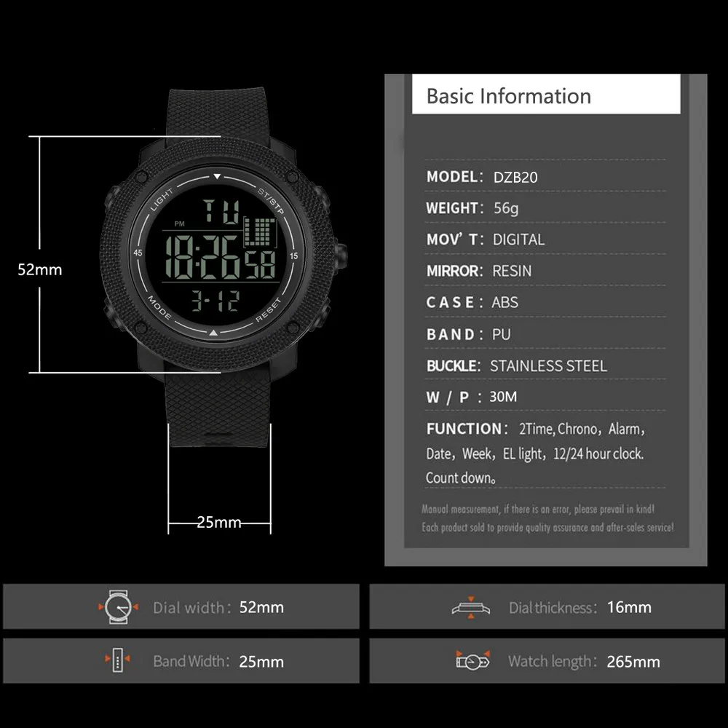Click the watch's digital time display
Screen dimensions: 728x728
(x=221, y=257)
